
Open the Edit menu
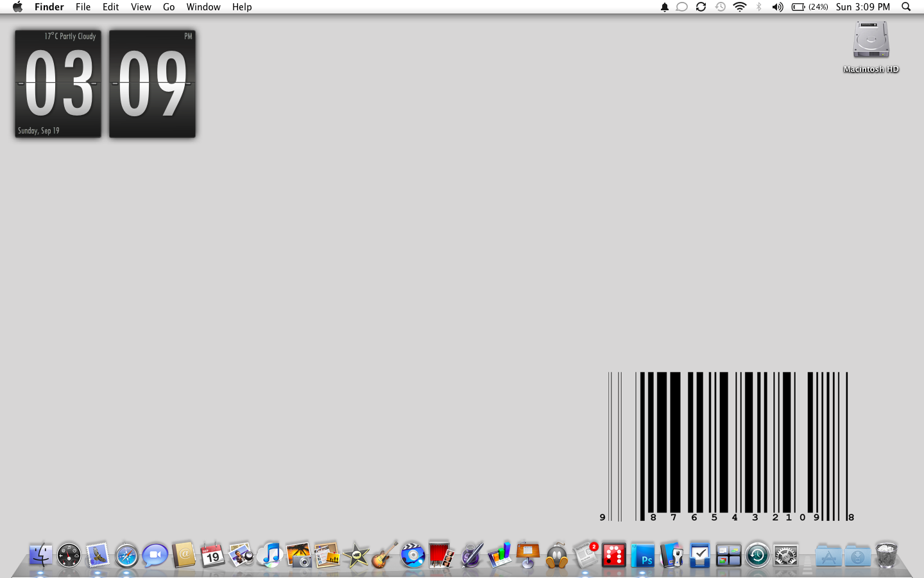[x=111, y=7]
